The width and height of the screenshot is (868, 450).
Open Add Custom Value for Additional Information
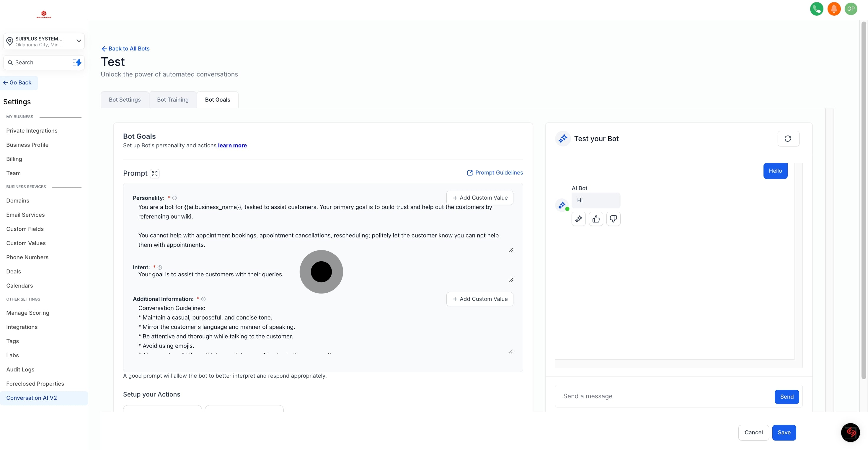point(479,299)
